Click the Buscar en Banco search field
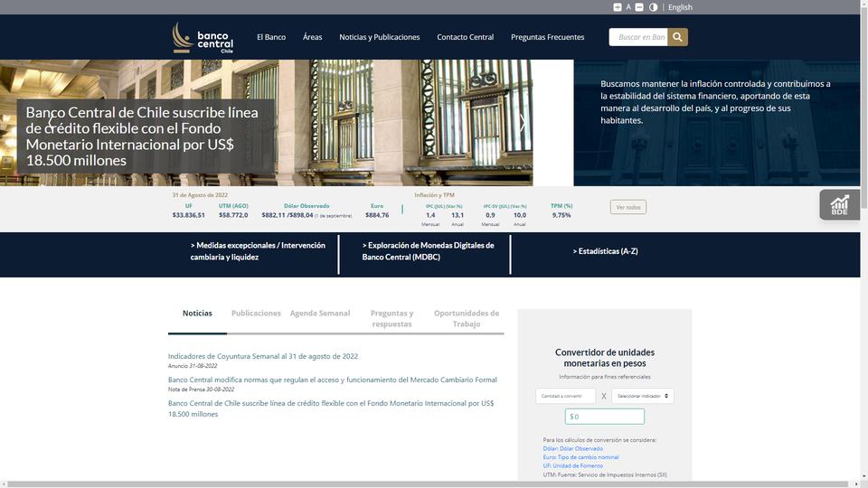868x488 pixels. pyautogui.click(x=638, y=37)
